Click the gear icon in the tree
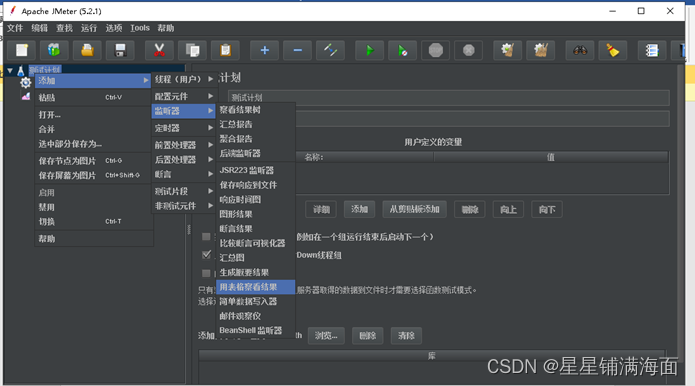Image resolution: width=695 pixels, height=386 pixels. tap(26, 82)
